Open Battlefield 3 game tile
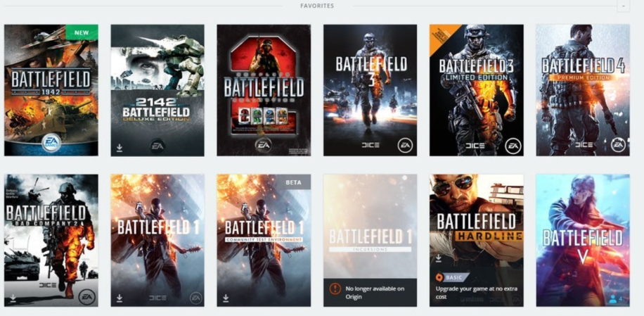This screenshot has height=316, width=644. pos(371,90)
